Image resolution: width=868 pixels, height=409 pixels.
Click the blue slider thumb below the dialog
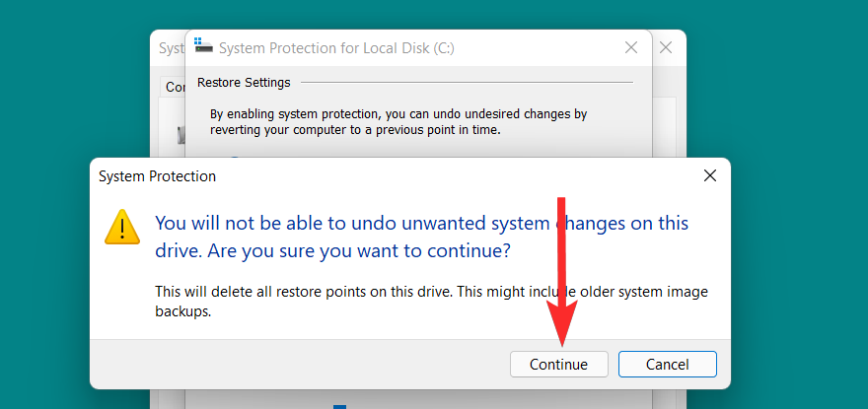339,405
